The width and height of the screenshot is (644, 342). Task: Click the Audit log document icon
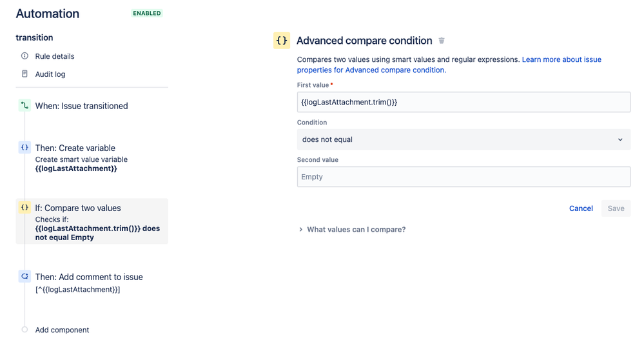click(25, 74)
